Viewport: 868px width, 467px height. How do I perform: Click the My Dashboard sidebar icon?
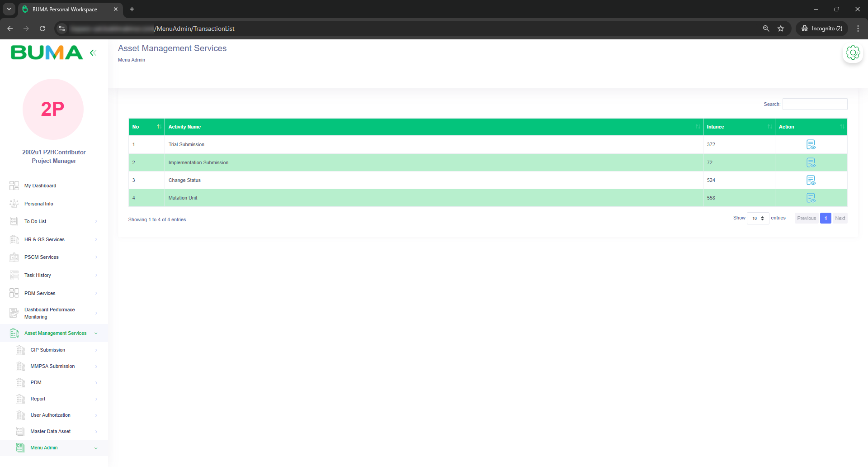[x=14, y=186]
